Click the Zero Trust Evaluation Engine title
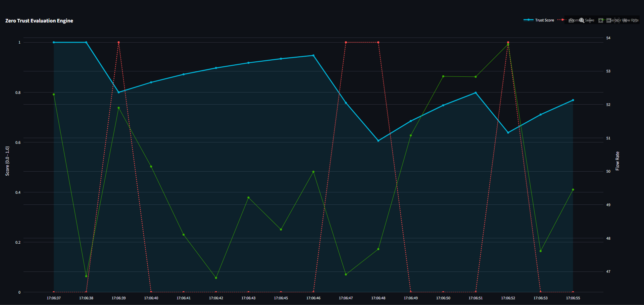 [x=39, y=21]
